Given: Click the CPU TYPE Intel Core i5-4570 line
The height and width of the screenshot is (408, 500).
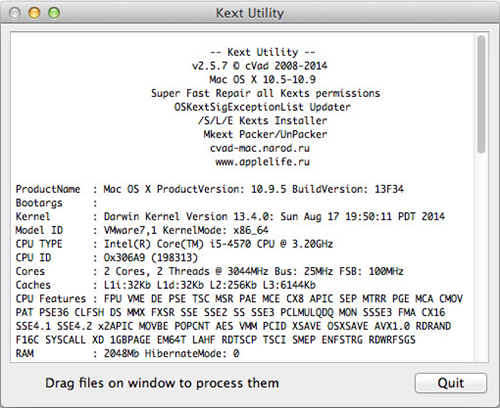Looking at the screenshot, I should pyautogui.click(x=174, y=244).
